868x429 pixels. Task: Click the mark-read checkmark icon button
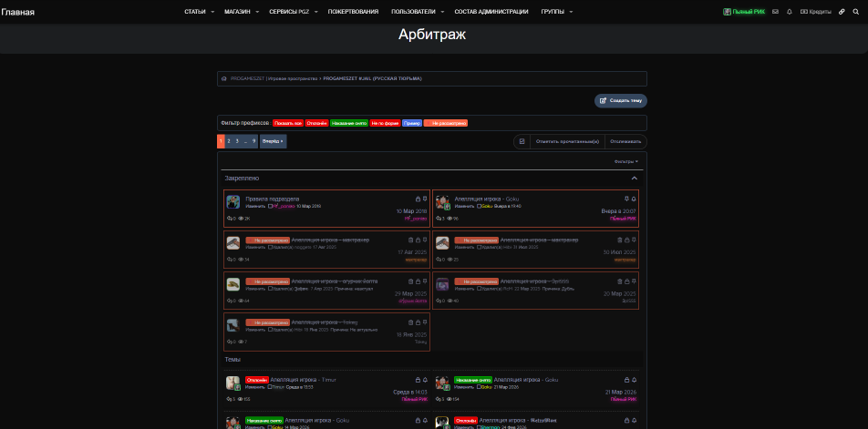click(x=522, y=141)
